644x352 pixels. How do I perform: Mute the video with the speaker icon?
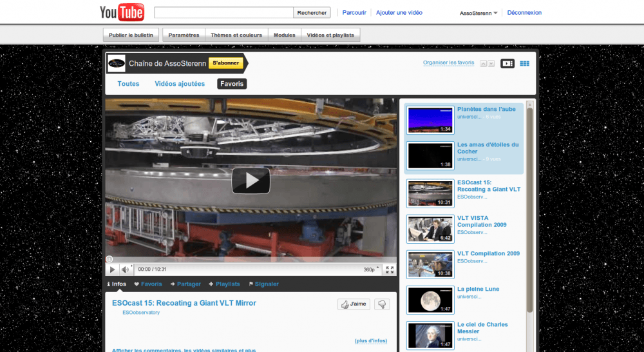[x=126, y=269]
